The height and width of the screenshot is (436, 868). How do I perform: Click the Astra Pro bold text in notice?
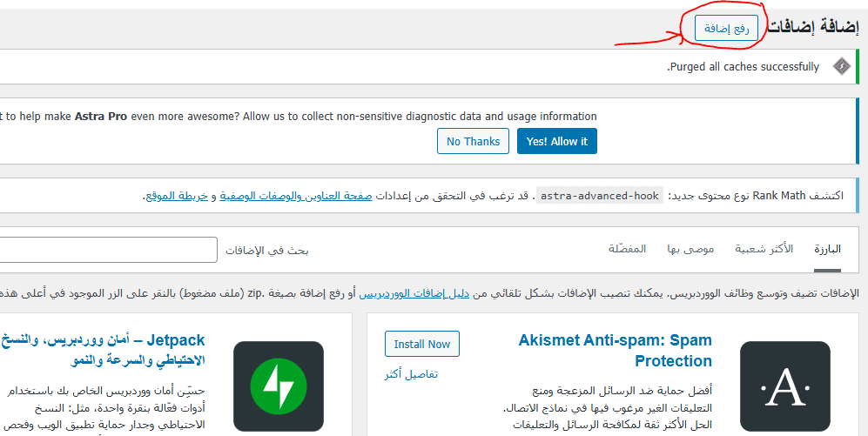(101, 117)
